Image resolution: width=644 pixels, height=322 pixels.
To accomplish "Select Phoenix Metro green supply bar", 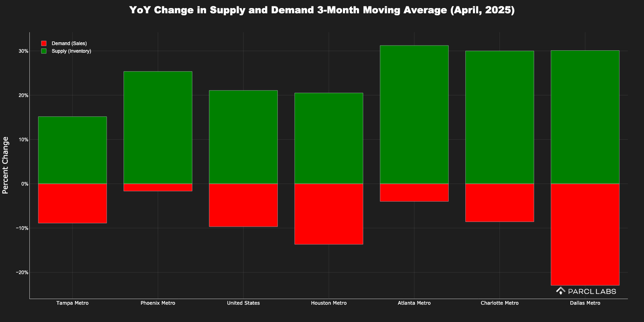I will click(158, 128).
